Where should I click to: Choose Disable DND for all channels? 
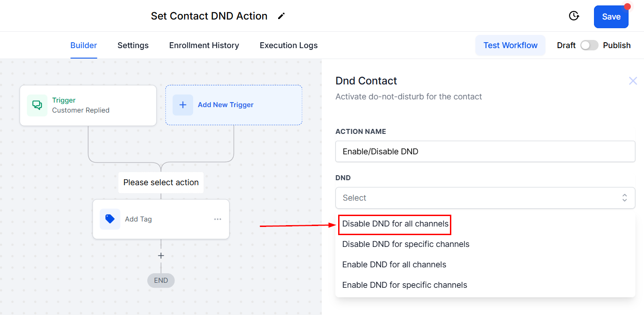point(395,224)
